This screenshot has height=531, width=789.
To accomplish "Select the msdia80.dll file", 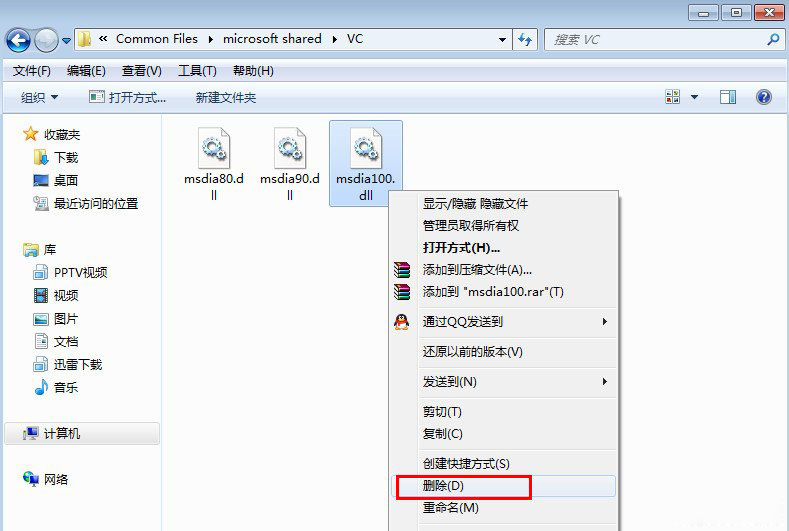I will pyautogui.click(x=214, y=164).
